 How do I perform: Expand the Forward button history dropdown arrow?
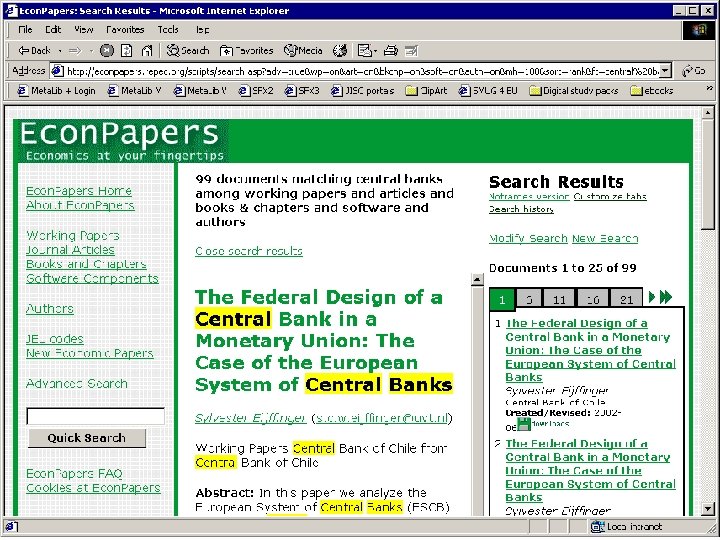[91, 51]
